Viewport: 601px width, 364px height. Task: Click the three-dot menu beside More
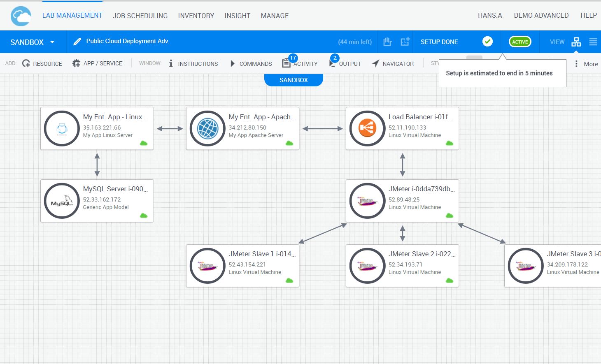coord(577,64)
